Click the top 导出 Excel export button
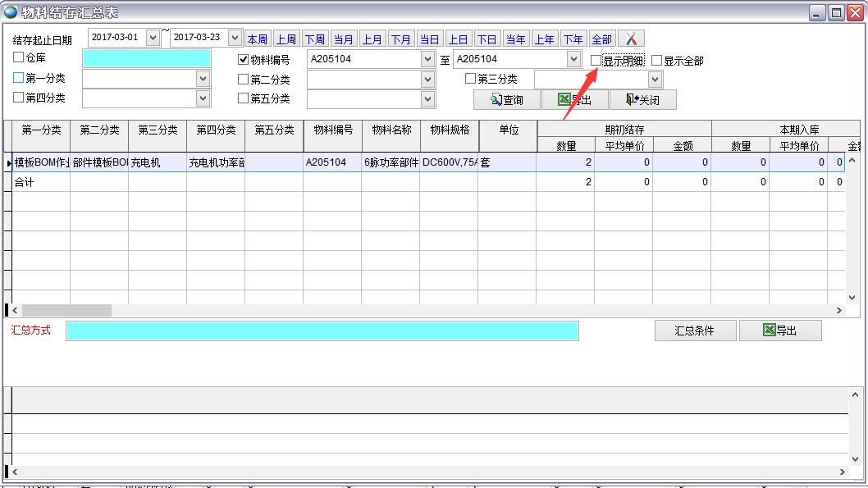This screenshot has height=488, width=868. 574,100
